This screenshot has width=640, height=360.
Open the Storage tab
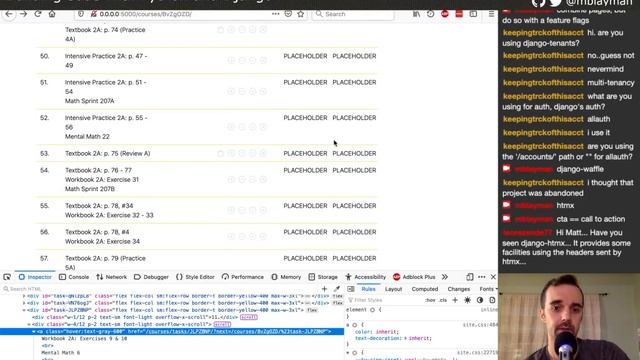tap(323, 277)
